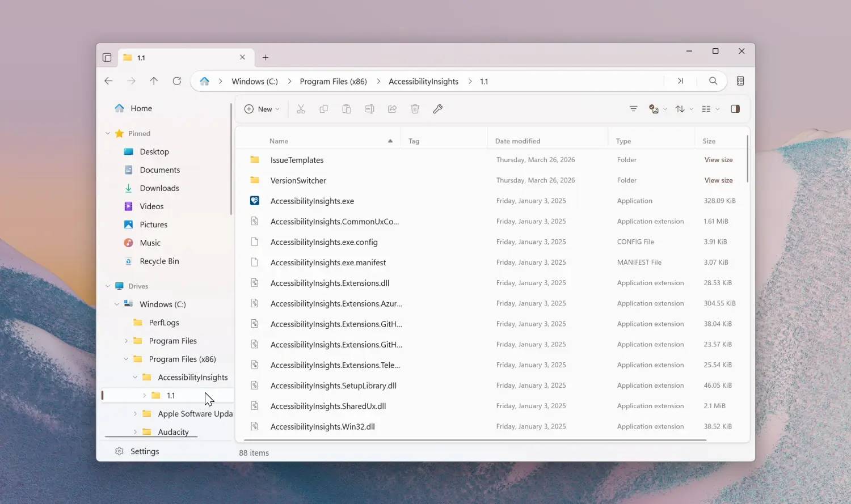Open the second icon's dropdown left of Sort
Image resolution: width=851 pixels, height=504 pixels.
point(658,109)
